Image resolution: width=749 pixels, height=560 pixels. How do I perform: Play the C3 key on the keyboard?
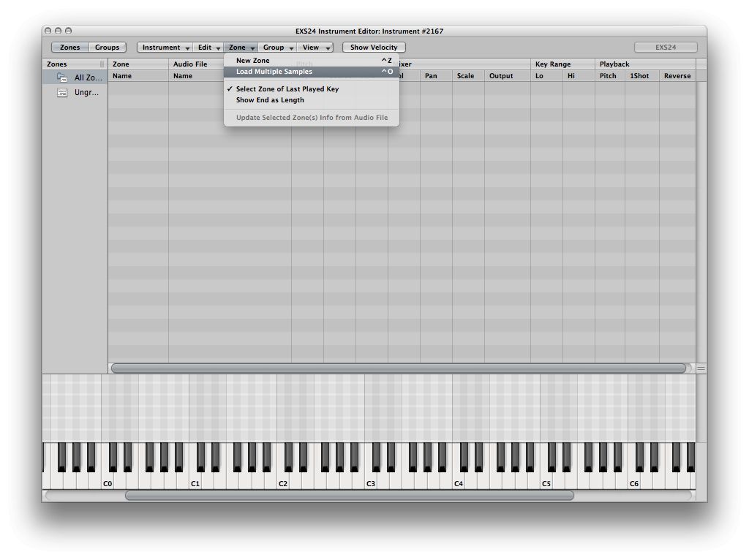(x=371, y=481)
